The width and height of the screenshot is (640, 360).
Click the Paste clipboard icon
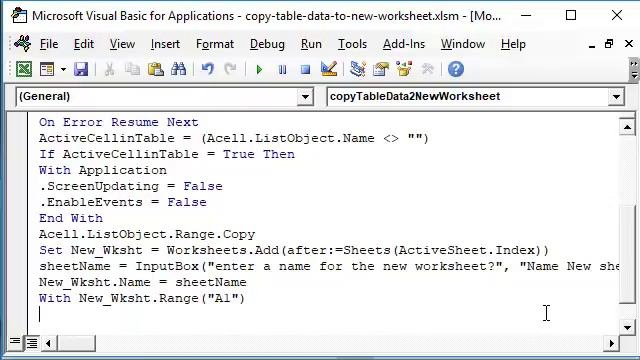coord(156,69)
